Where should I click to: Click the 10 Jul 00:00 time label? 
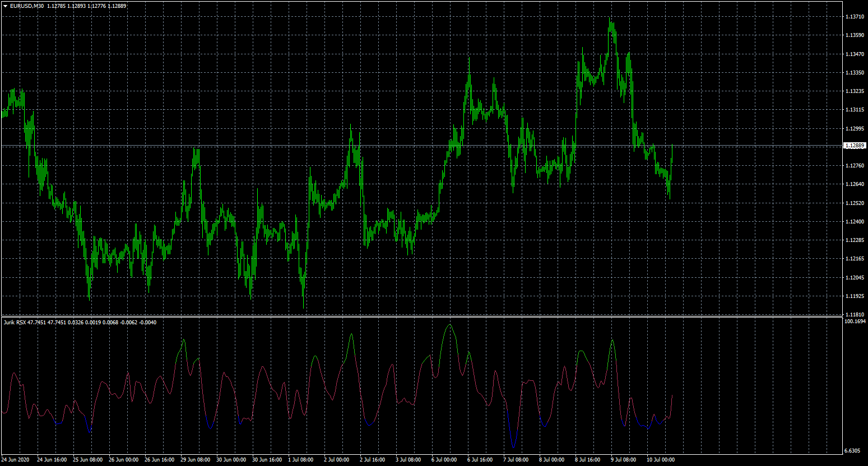pos(662,460)
